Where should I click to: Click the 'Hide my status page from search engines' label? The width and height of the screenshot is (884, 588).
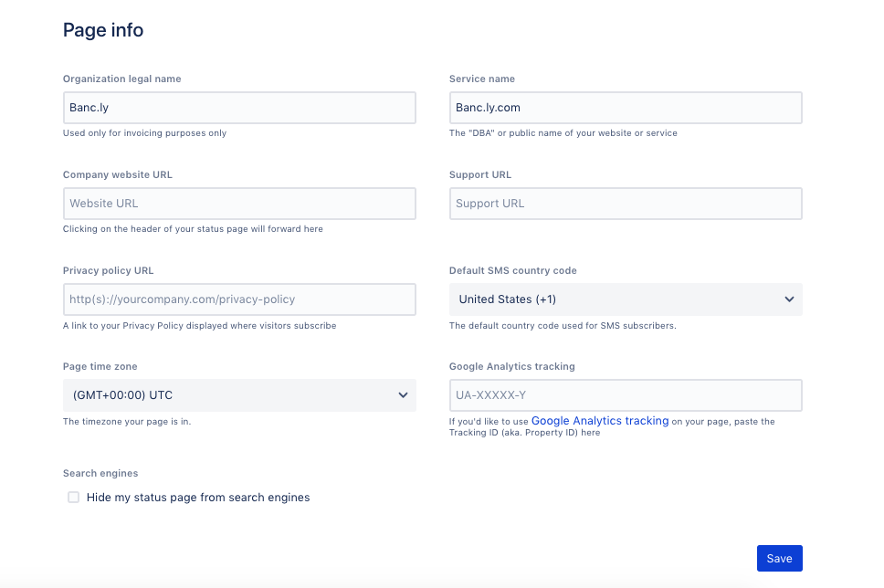tap(198, 498)
